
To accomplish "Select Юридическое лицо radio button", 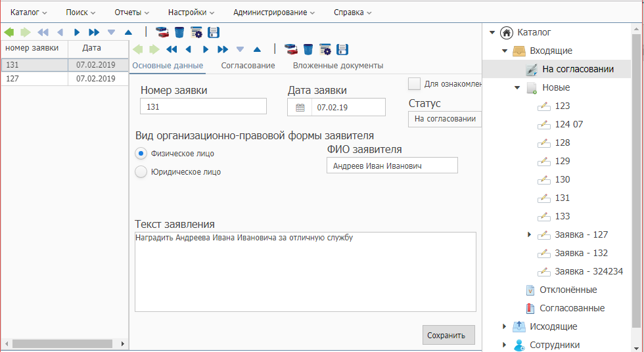I will tap(141, 172).
